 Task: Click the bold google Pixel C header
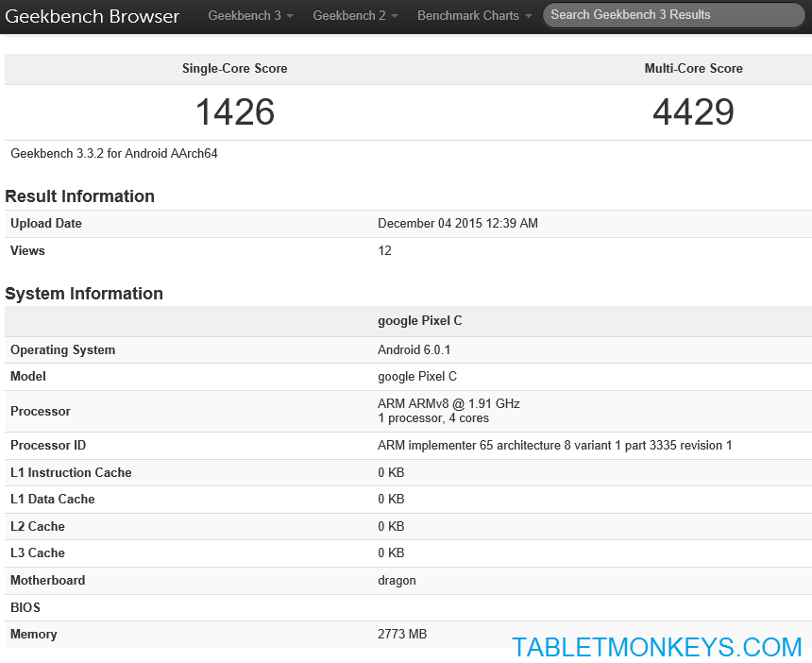tap(419, 320)
